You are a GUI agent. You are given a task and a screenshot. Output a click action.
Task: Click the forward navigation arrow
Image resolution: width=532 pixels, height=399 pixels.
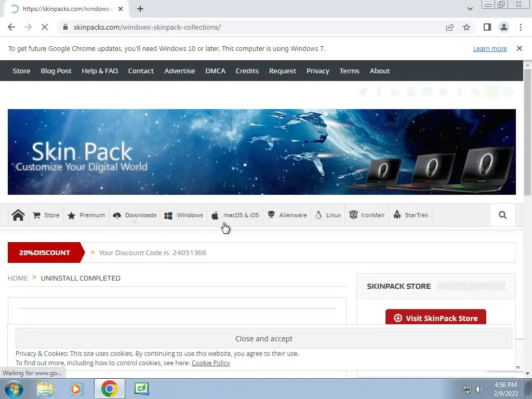point(28,27)
